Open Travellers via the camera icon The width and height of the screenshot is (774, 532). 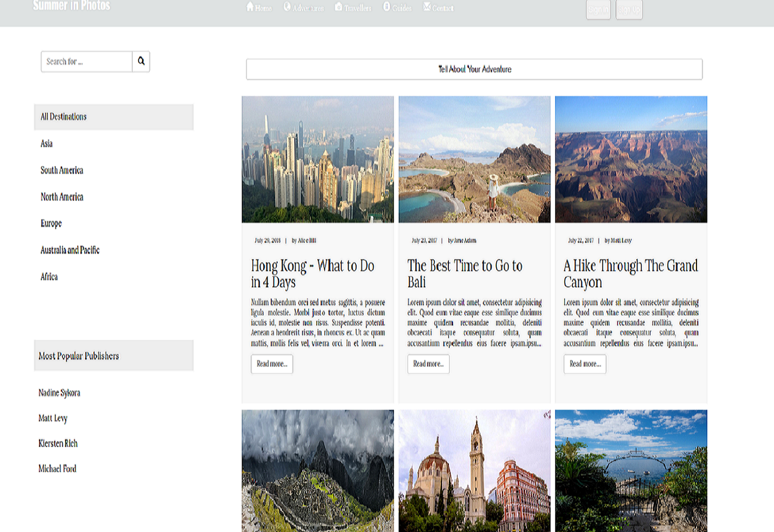338,7
